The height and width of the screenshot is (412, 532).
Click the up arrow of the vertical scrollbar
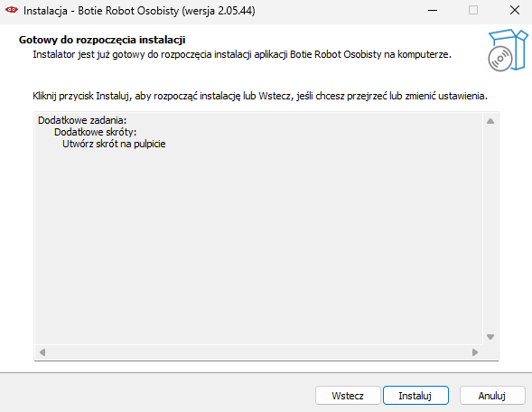(x=490, y=121)
